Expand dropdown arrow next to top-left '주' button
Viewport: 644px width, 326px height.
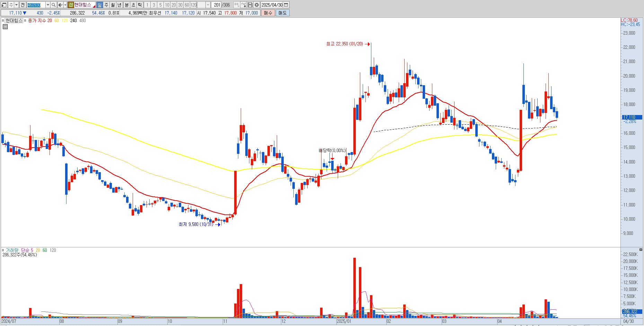tap(16, 5)
